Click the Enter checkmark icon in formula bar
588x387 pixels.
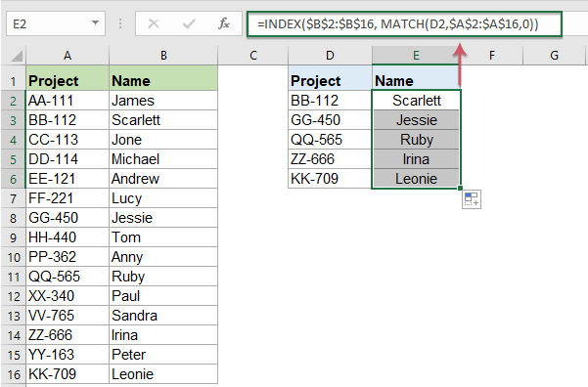coord(189,24)
